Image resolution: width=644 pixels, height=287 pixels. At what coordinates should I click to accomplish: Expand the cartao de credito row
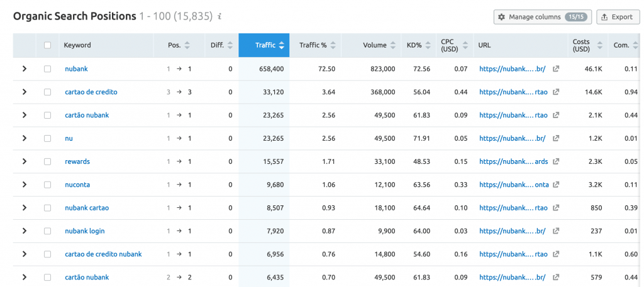pos(25,92)
